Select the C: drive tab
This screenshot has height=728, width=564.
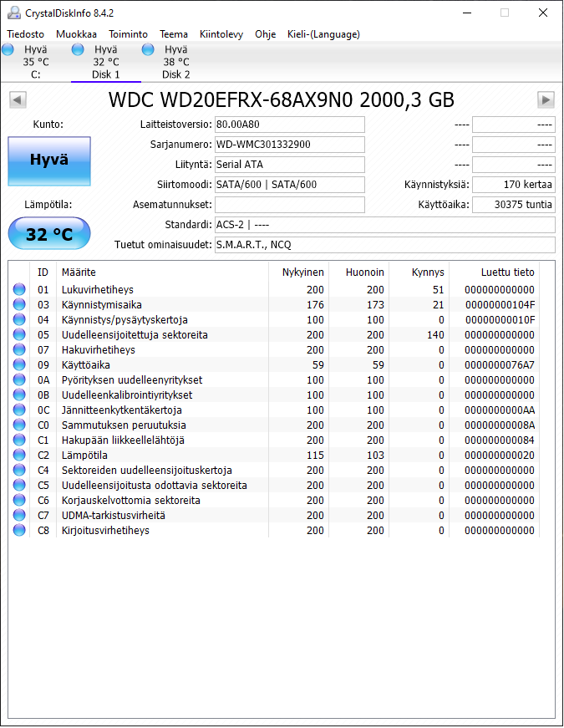35,62
